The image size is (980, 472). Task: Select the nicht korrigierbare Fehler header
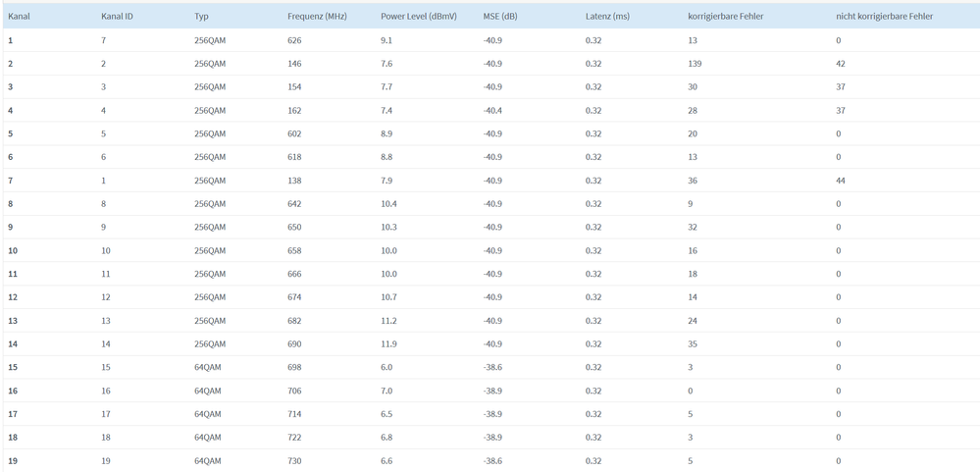click(884, 17)
